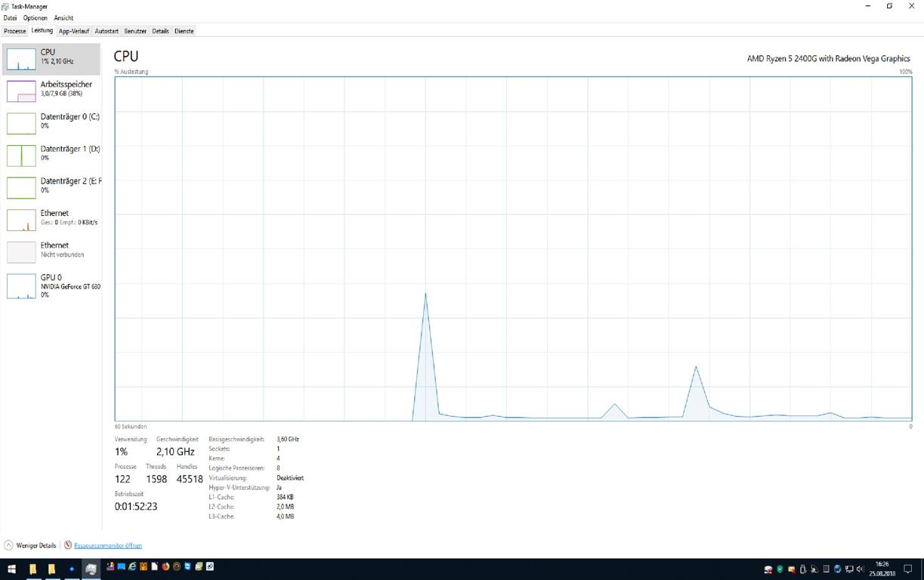924x580 pixels.
Task: Click the Ressourcenmonitor öffnen link
Action: point(108,545)
